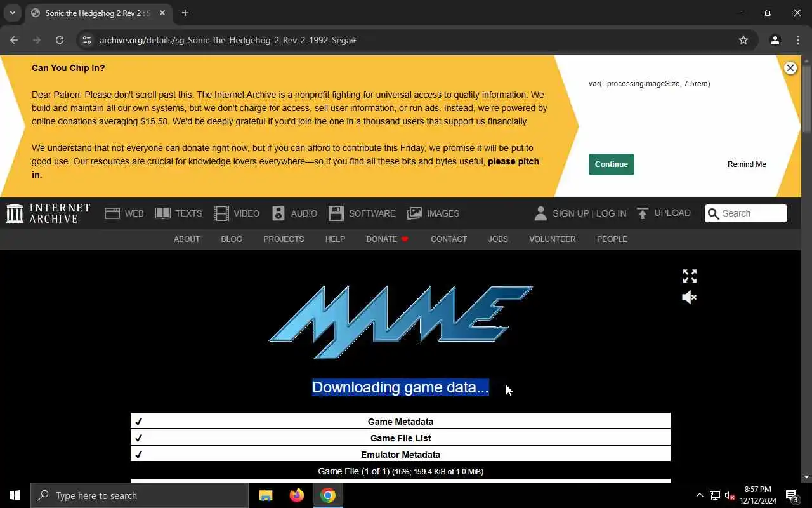Screen dimensions: 812x508
Task: Go back to the previous page
Action: [14, 40]
